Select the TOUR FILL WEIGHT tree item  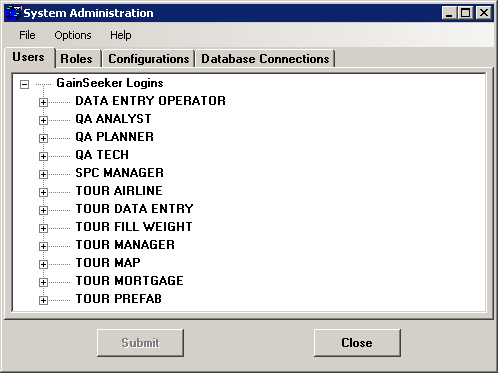tap(134, 227)
